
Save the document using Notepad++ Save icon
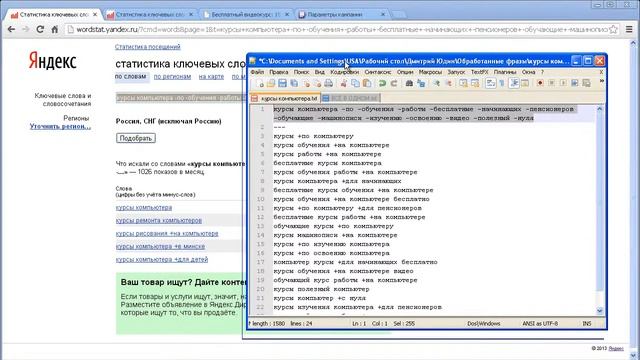pos(282,83)
